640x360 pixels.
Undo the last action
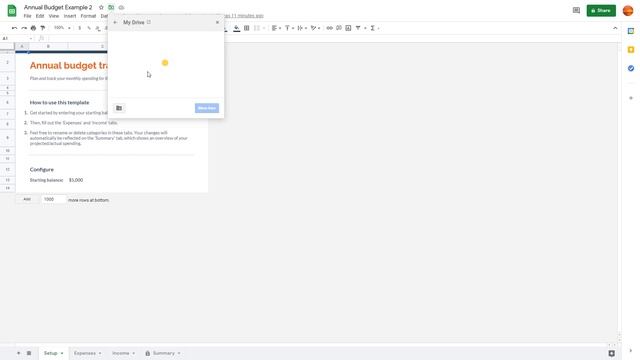(14, 28)
